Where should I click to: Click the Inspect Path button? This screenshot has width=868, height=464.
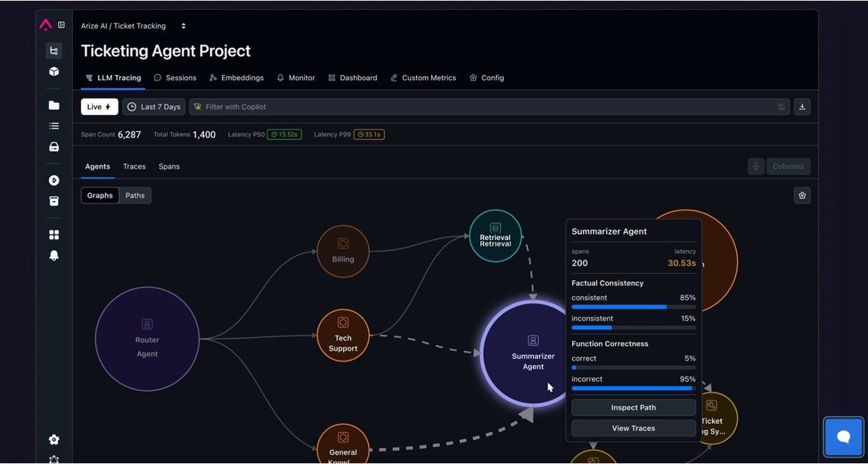point(633,408)
